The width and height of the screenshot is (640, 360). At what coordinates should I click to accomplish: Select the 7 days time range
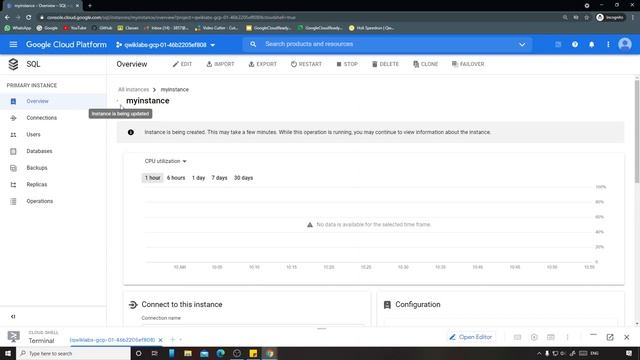(219, 178)
